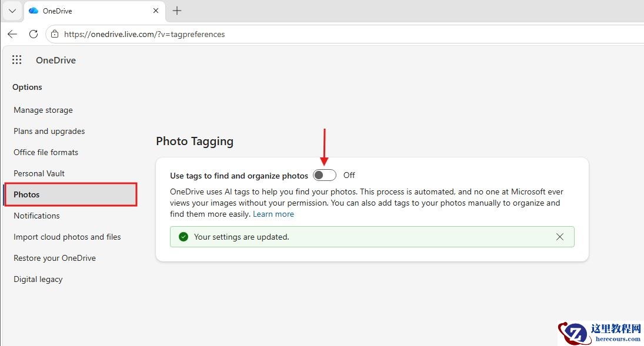Open Notifications settings
Screen dimensions: 644x346
click(37, 216)
